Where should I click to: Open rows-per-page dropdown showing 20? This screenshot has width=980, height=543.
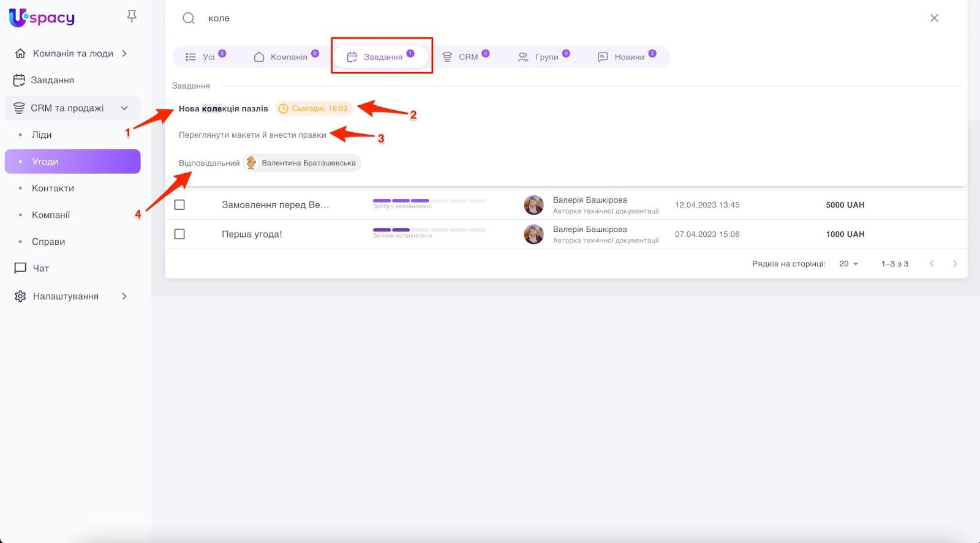click(x=849, y=264)
